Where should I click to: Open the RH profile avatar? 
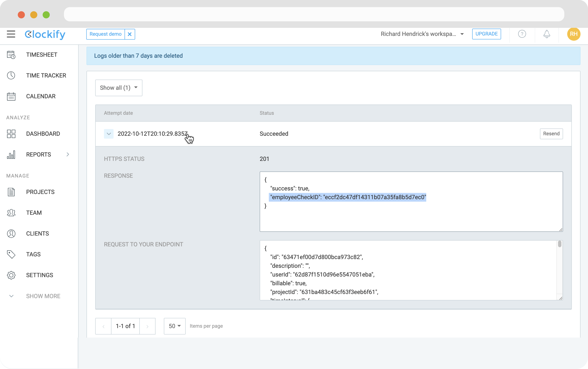pos(574,34)
